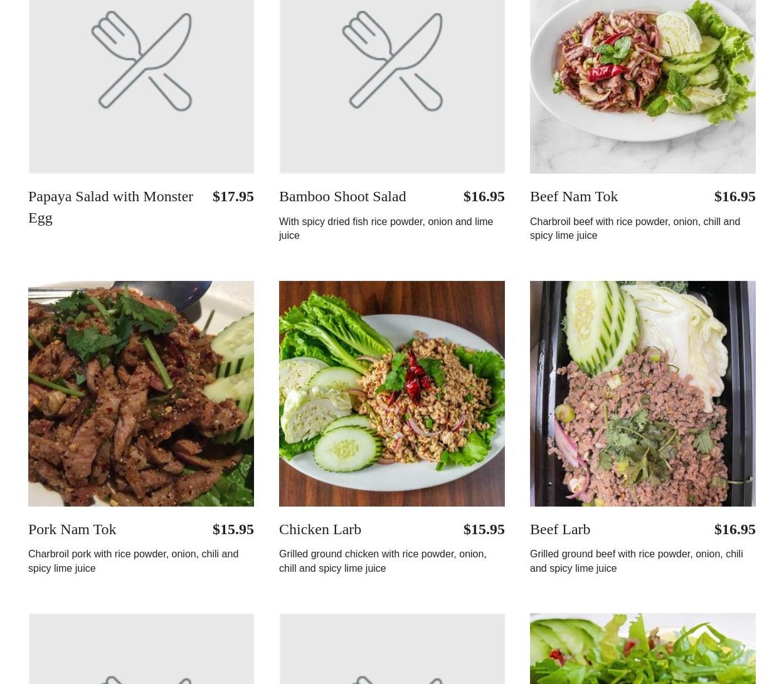Click Beef Larb description text

(x=636, y=561)
